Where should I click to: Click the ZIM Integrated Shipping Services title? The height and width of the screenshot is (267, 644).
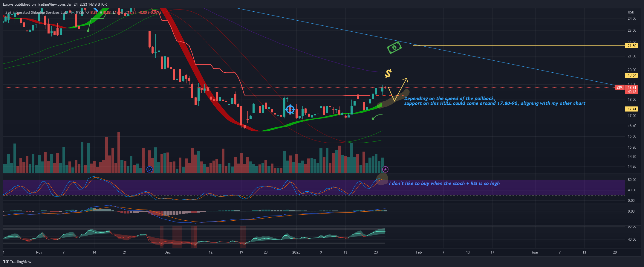37,13
